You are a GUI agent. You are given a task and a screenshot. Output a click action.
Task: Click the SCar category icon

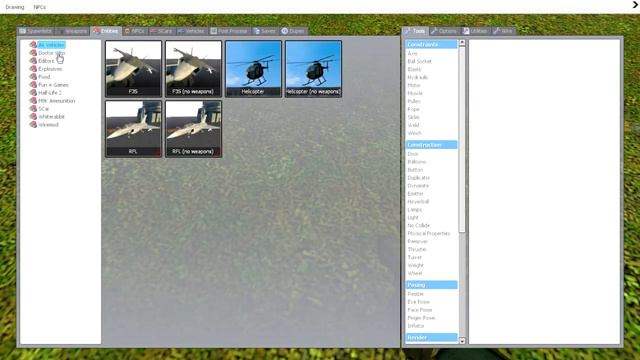pos(33,109)
